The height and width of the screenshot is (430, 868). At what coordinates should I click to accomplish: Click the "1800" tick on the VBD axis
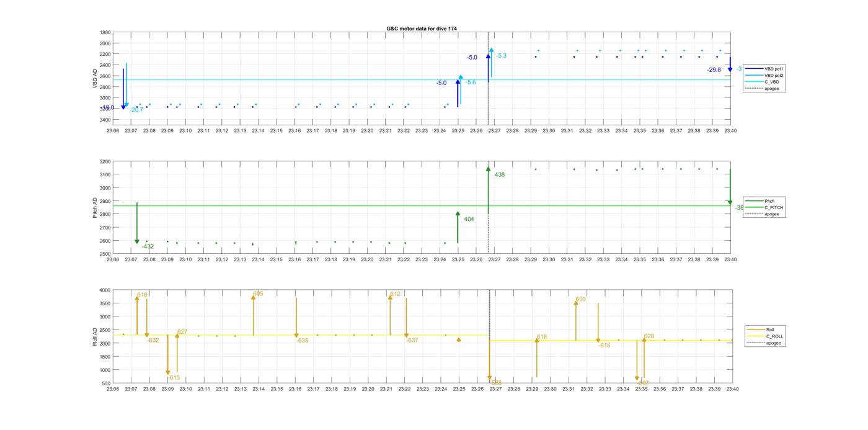point(105,32)
